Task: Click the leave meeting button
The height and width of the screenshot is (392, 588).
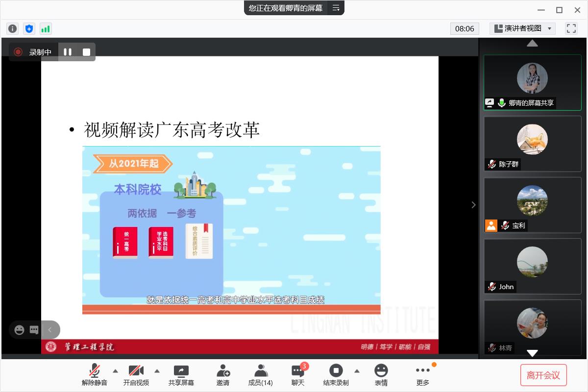Action: pyautogui.click(x=543, y=375)
